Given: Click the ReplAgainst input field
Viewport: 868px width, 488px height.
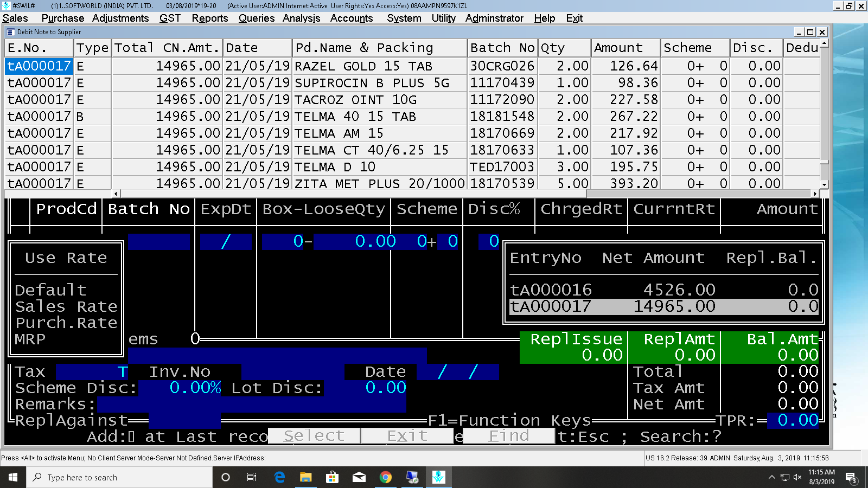Looking at the screenshot, I should pyautogui.click(x=184, y=420).
